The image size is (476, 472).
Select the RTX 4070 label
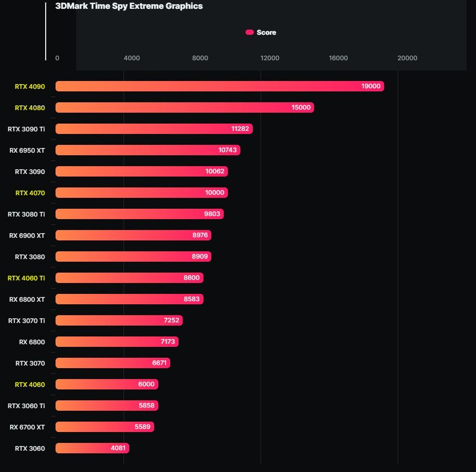[x=30, y=193]
